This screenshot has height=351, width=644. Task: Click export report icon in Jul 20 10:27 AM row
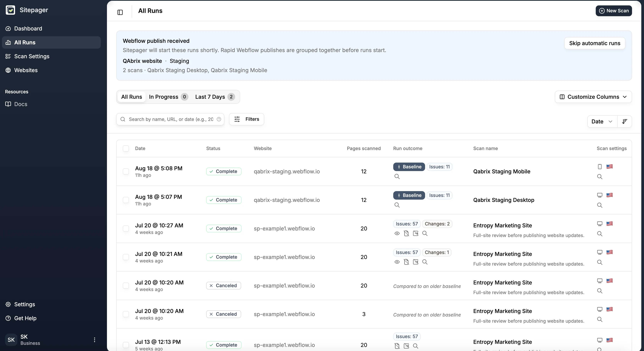pos(415,233)
